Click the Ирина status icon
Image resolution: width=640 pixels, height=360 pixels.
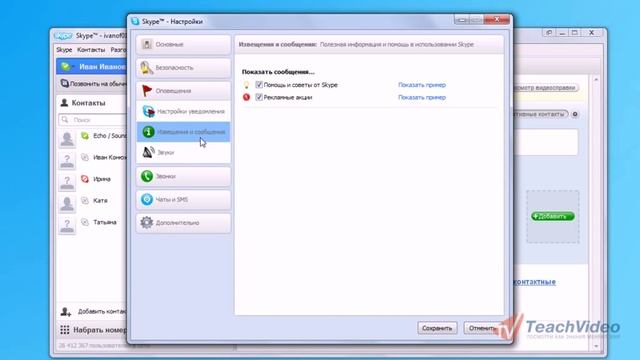click(x=85, y=179)
